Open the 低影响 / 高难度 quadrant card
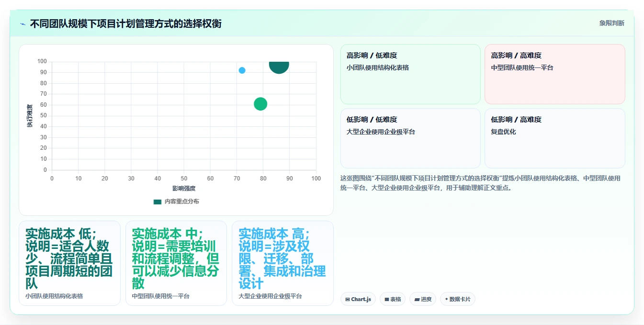 [554, 138]
